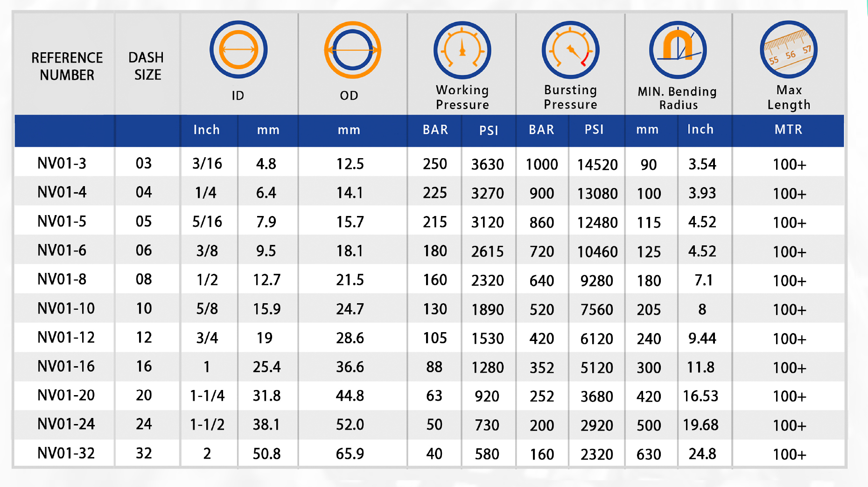
Task: Click the 65.9 OD value
Action: coord(350,453)
